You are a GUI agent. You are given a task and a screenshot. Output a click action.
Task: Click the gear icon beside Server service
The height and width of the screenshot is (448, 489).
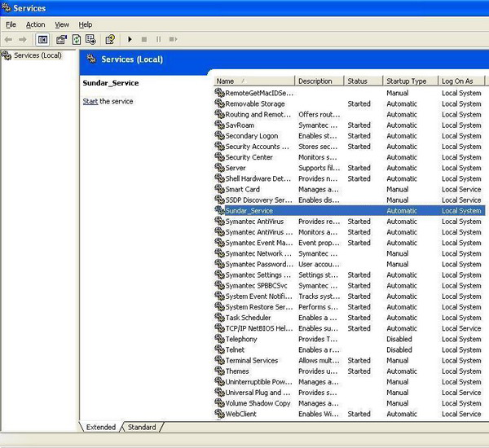tap(219, 168)
